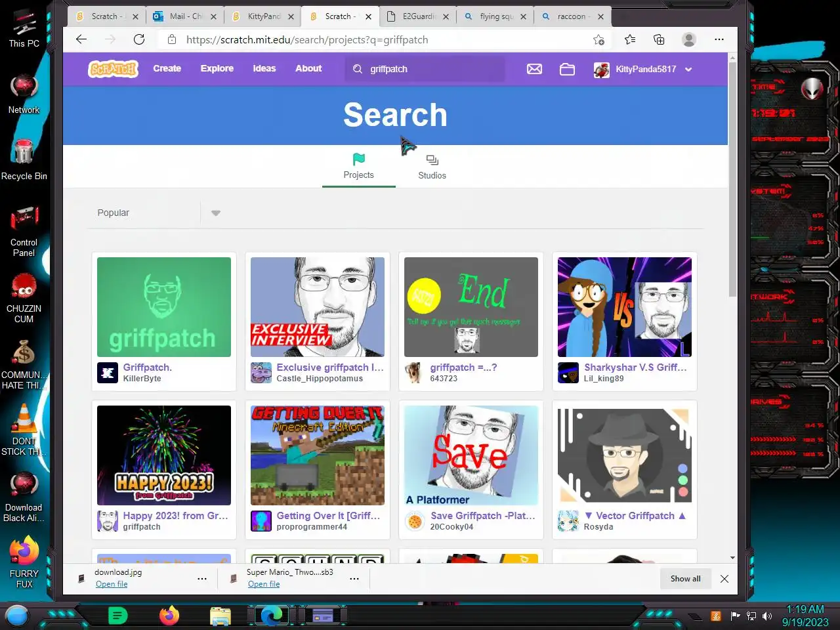Viewport: 840px width, 630px height.
Task: Select the Projects search tab
Action: [358, 167]
